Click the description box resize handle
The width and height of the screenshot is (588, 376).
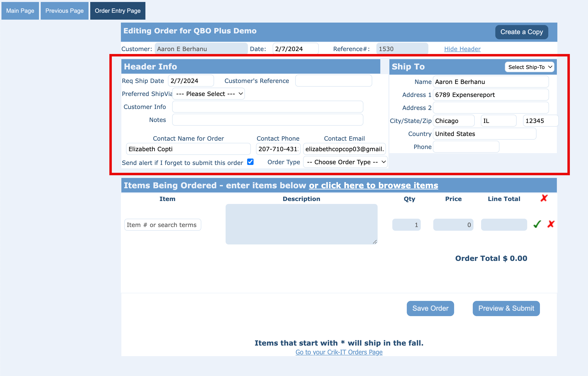(x=375, y=242)
